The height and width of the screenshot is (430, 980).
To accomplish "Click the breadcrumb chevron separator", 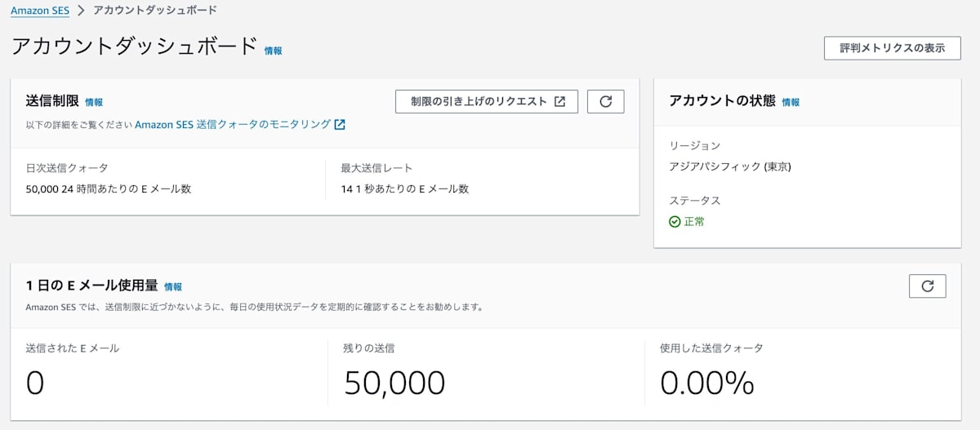I will pos(81,11).
